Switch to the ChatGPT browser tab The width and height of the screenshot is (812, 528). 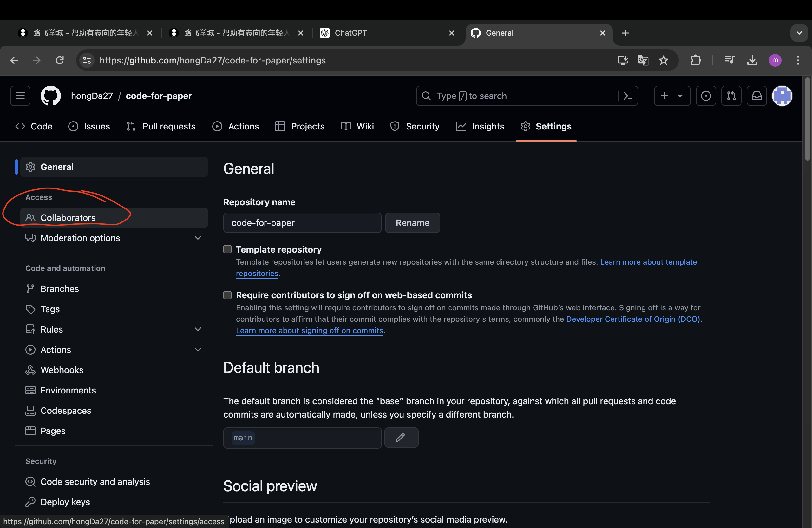(x=387, y=33)
